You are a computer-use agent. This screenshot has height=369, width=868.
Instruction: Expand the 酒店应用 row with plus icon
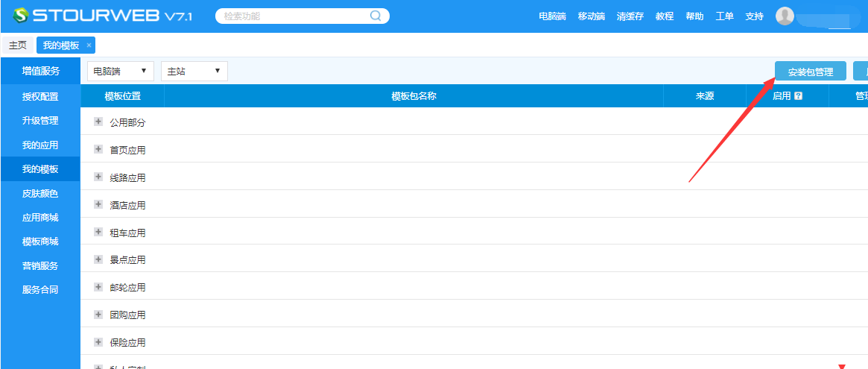pos(98,204)
